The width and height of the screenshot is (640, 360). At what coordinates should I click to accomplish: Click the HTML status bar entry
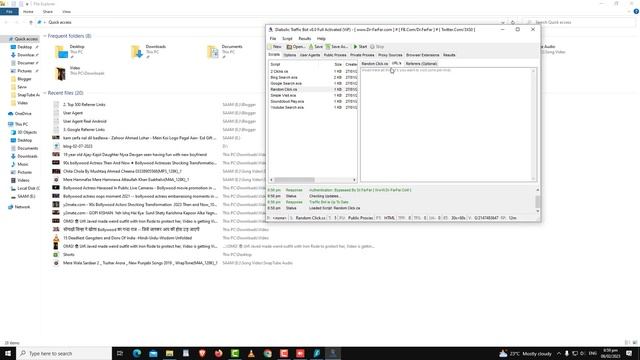(x=389, y=218)
